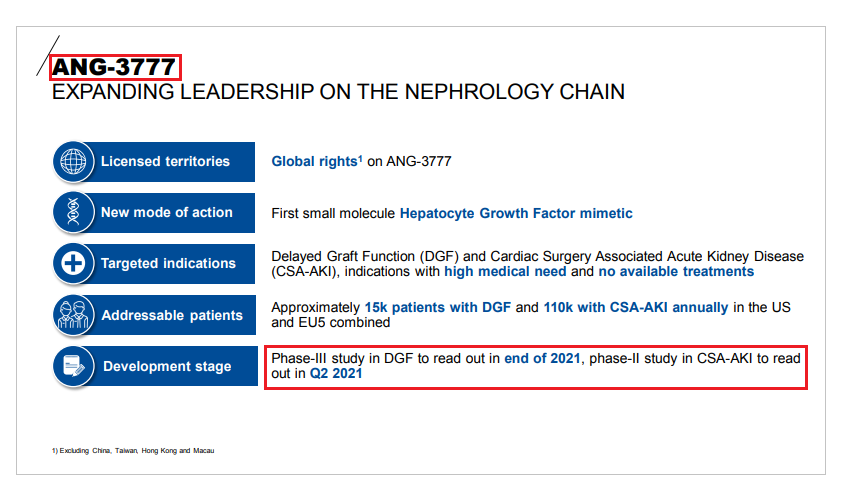
Task: Select the Addressable patients label
Action: (x=172, y=316)
